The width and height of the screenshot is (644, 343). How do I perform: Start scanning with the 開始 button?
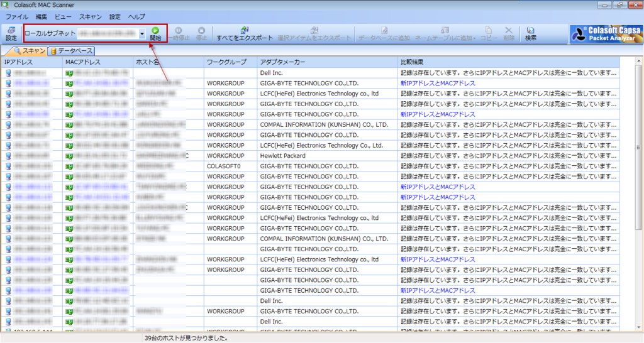click(155, 34)
